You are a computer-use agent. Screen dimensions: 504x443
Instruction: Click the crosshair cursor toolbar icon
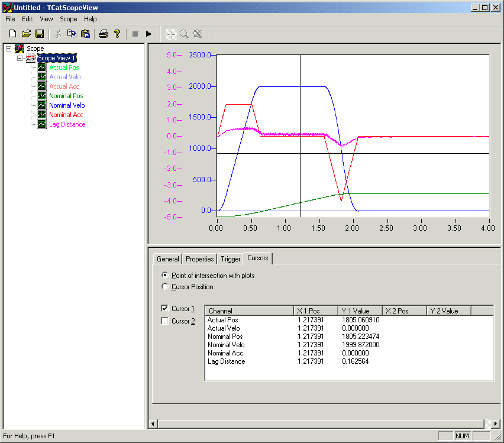(x=171, y=34)
